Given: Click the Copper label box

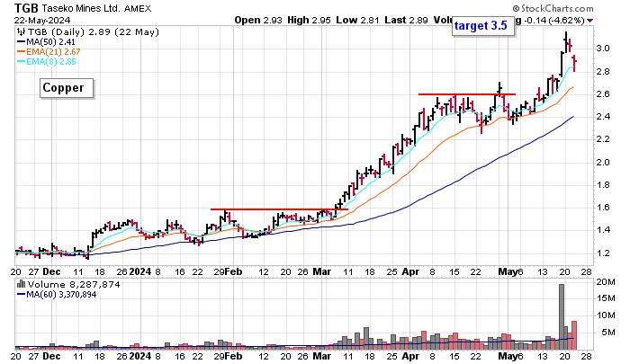Looking at the screenshot, I should 67,88.
